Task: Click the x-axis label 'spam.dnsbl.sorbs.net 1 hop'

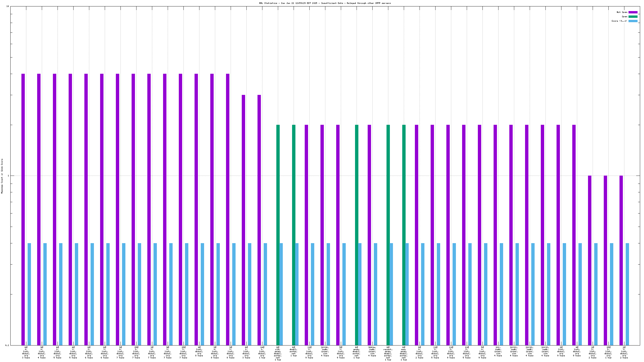Action: pyautogui.click(x=356, y=352)
